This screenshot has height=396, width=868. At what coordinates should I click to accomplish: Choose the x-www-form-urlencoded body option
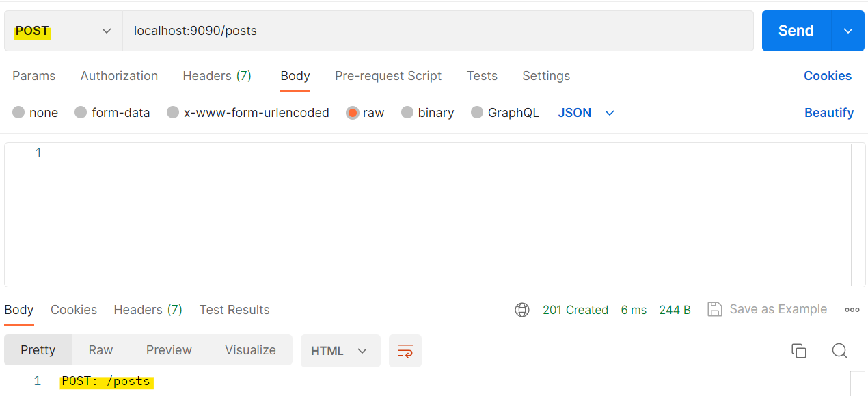pyautogui.click(x=174, y=113)
